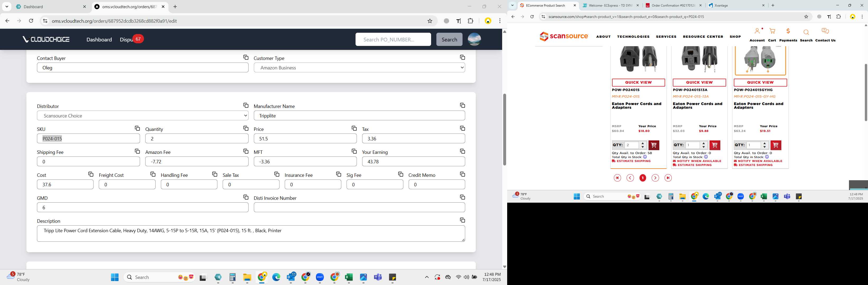Copy the Insurance Fee value
The image size is (868, 285).
pos(338,174)
